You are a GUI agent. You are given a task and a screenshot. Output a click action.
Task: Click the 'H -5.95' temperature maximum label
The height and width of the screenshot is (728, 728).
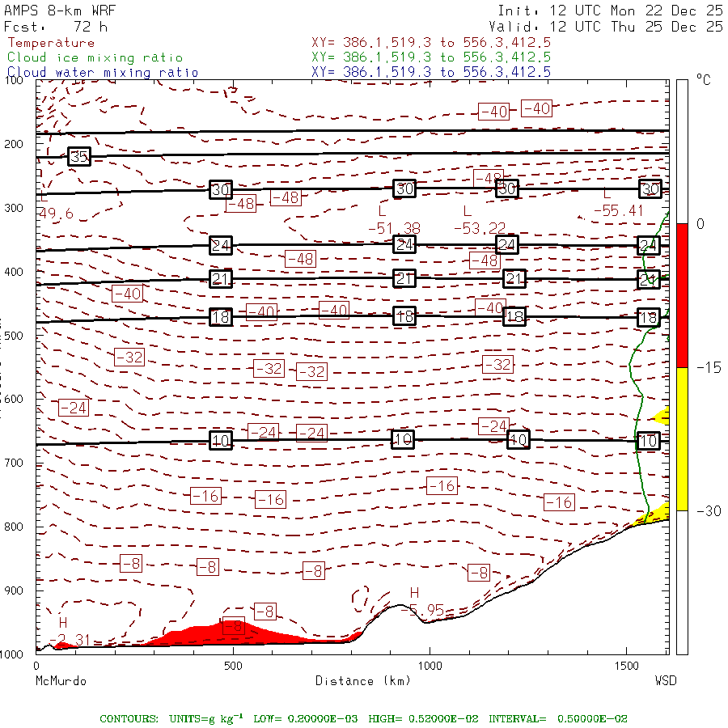(x=422, y=602)
